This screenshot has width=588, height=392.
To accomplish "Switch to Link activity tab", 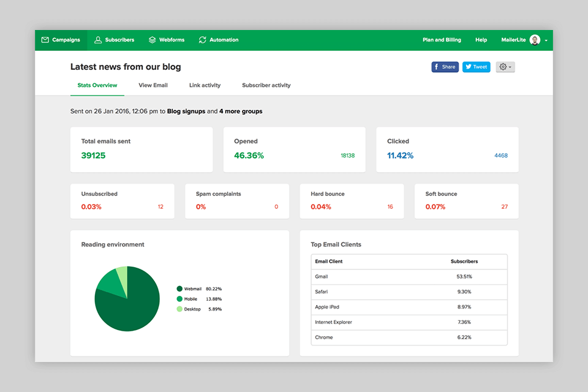I will [x=205, y=85].
